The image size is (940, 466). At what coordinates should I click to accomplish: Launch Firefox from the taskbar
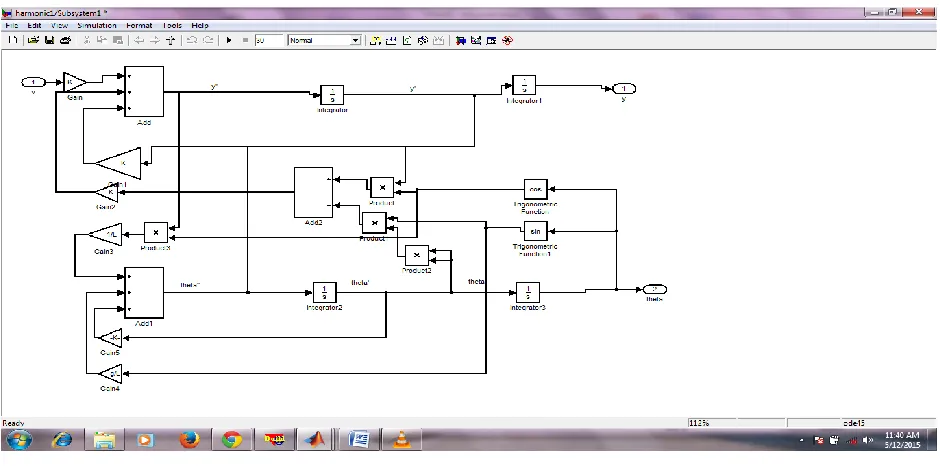[189, 441]
